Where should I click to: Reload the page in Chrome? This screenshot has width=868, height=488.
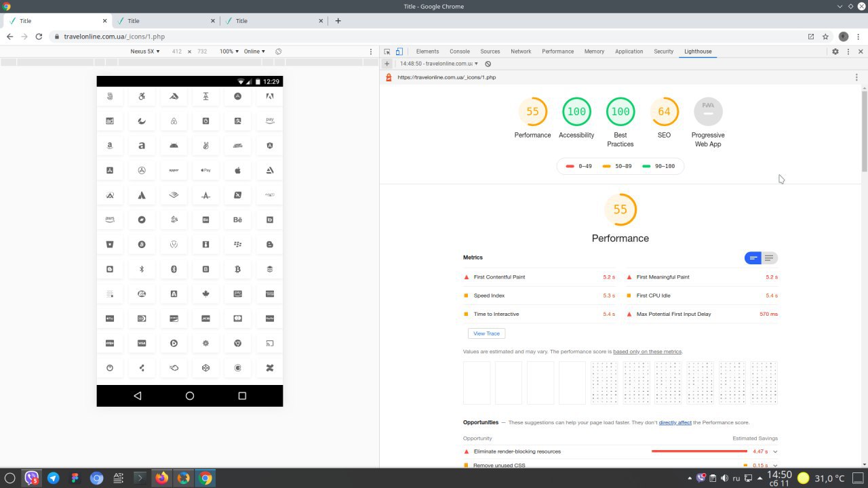[x=39, y=37]
